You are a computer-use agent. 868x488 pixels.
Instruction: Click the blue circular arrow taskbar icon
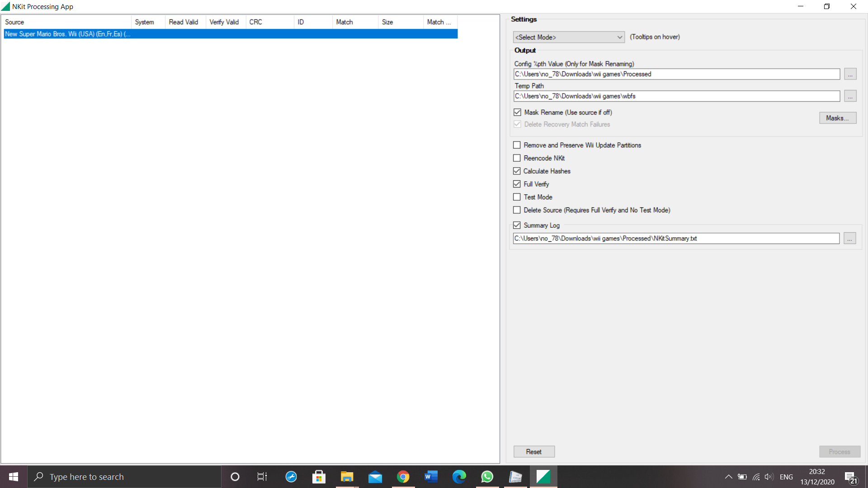tap(291, 477)
